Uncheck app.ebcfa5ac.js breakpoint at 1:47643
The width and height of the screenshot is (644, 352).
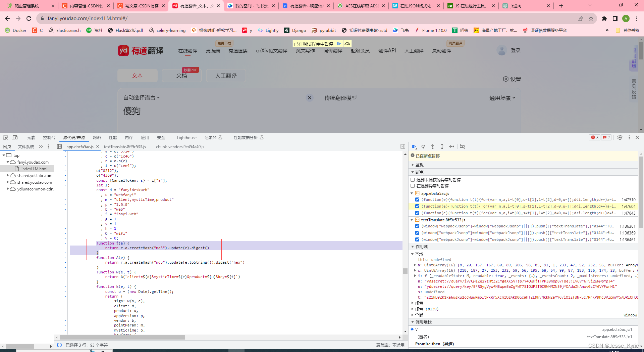click(x=417, y=213)
